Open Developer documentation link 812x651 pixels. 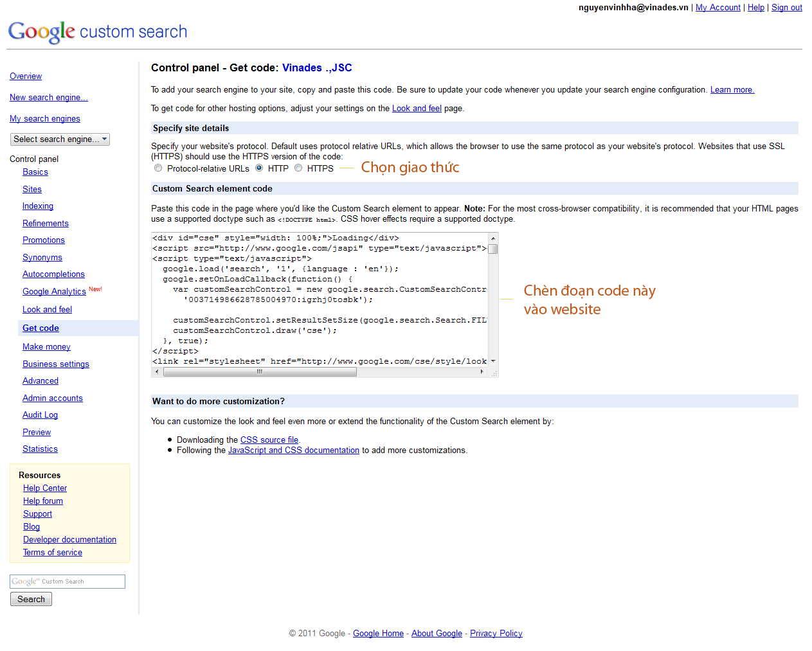[x=69, y=540]
